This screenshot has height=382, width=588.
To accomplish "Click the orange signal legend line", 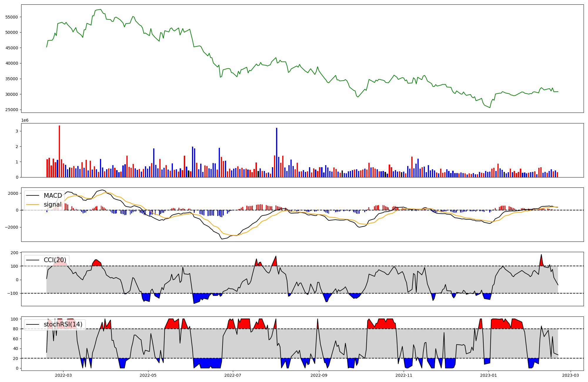I will pos(32,205).
